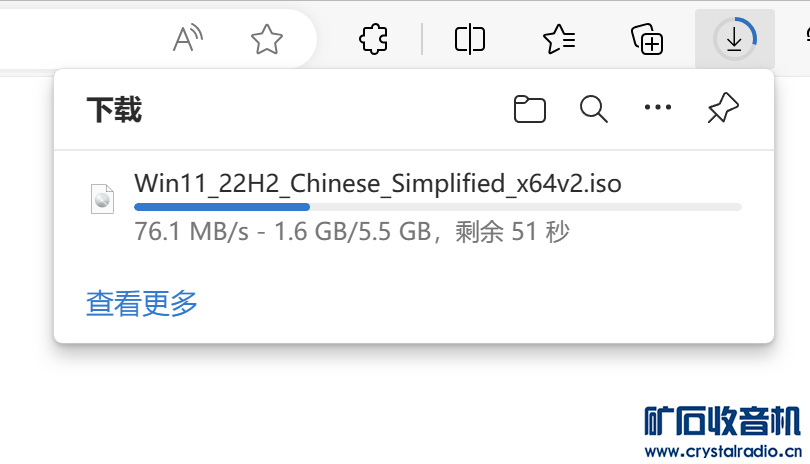Click the download speed status text

pyautogui.click(x=352, y=231)
